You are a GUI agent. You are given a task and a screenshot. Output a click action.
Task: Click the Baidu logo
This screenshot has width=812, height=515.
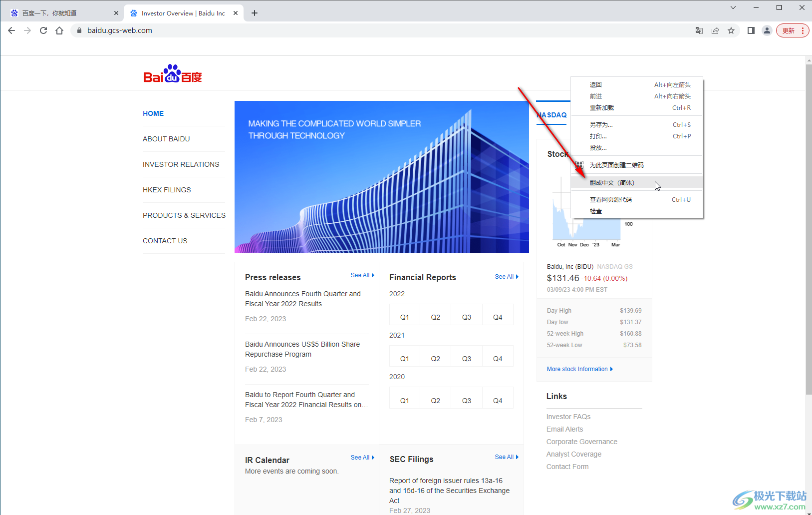(x=172, y=73)
